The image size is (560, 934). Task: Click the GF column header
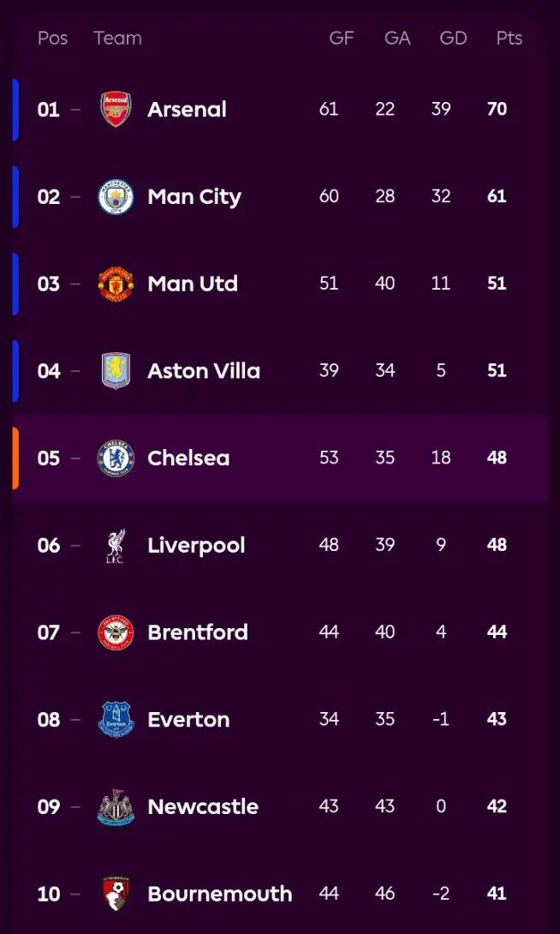(x=342, y=39)
